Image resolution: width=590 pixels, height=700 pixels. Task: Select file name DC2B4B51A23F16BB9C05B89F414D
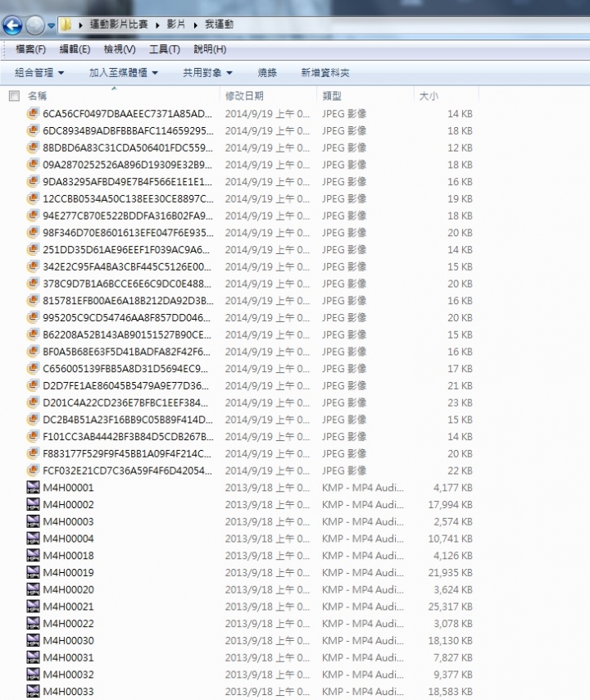[128, 420]
